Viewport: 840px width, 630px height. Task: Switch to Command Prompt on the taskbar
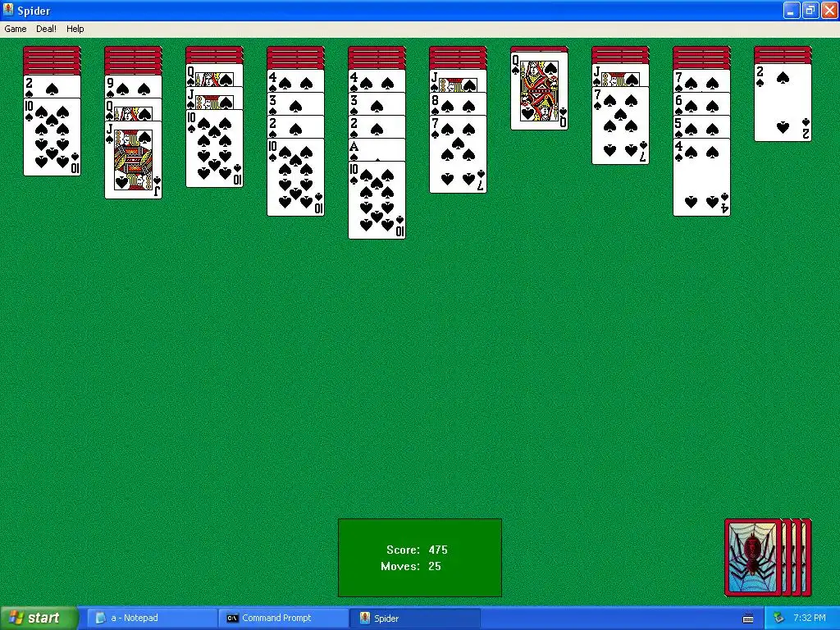[283, 619]
